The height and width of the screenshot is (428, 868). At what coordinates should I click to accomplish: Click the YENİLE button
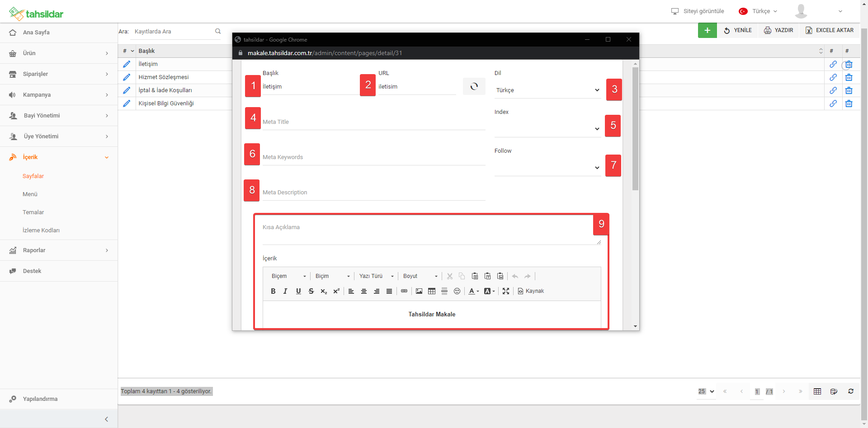click(738, 30)
